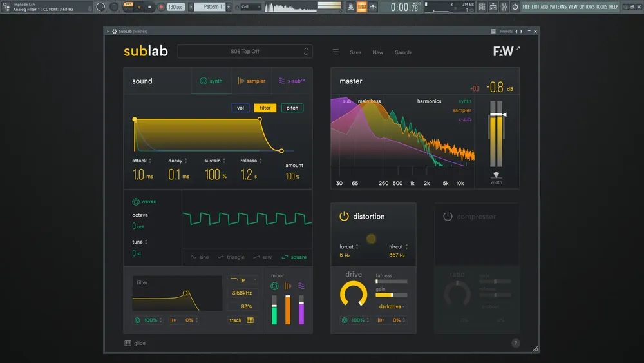This screenshot has height=363, width=644.
Task: Click the 3.68kHz filter cutoff field
Action: tap(242, 293)
